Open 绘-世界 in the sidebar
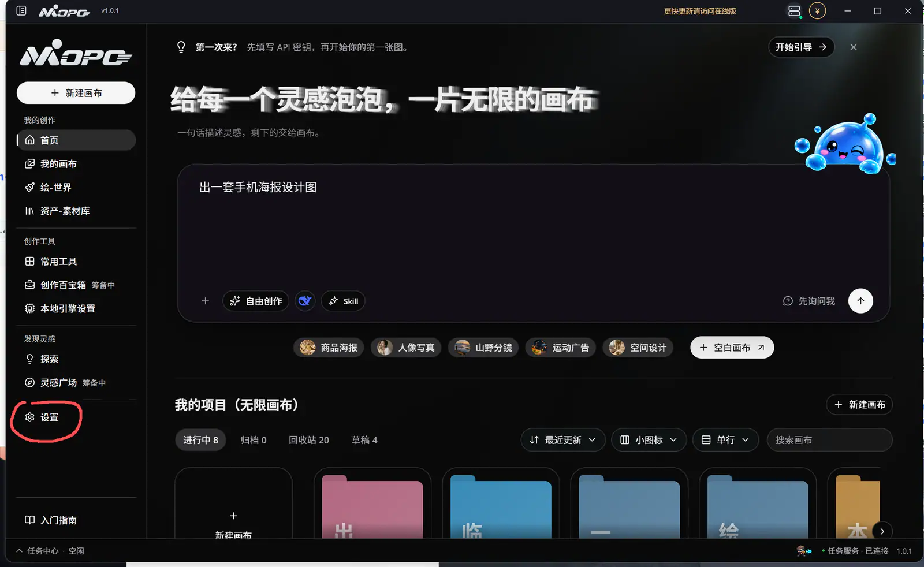This screenshot has width=924, height=567. pos(76,187)
